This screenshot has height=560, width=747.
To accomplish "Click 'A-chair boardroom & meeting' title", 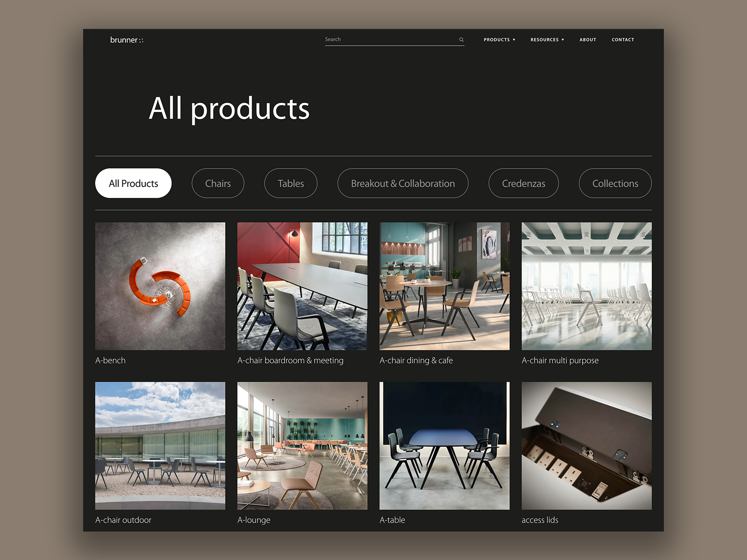I will [290, 360].
